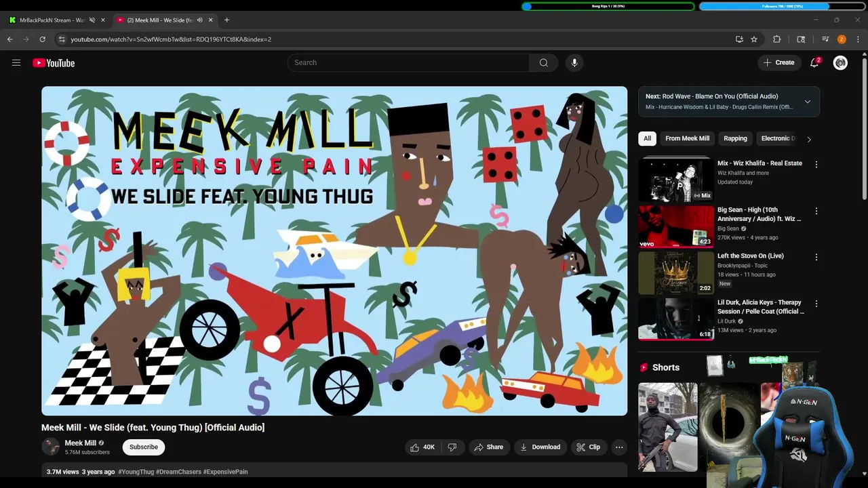Click the We Slide video player

tap(334, 251)
